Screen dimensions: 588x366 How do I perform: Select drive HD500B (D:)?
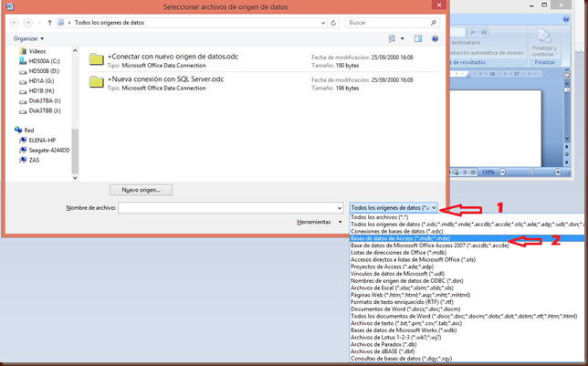[x=40, y=71]
